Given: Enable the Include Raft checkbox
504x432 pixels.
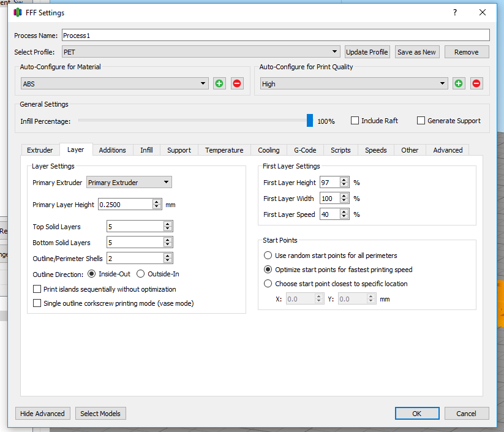Looking at the screenshot, I should tap(355, 121).
